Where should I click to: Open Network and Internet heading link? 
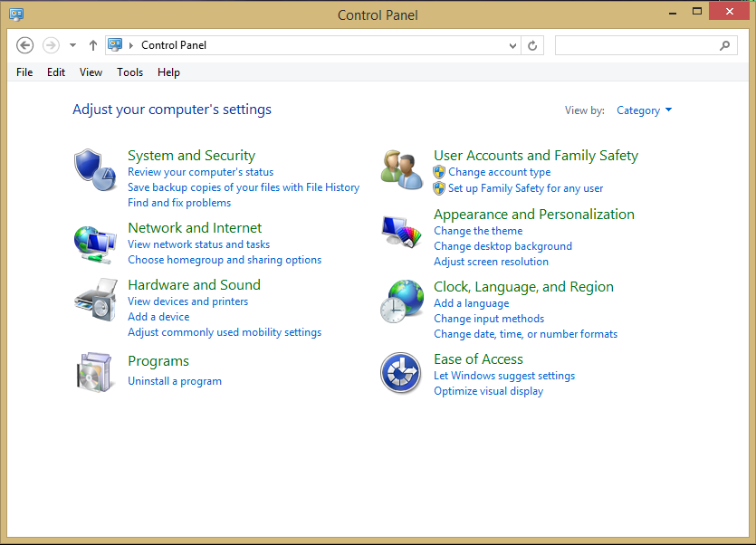click(x=195, y=228)
